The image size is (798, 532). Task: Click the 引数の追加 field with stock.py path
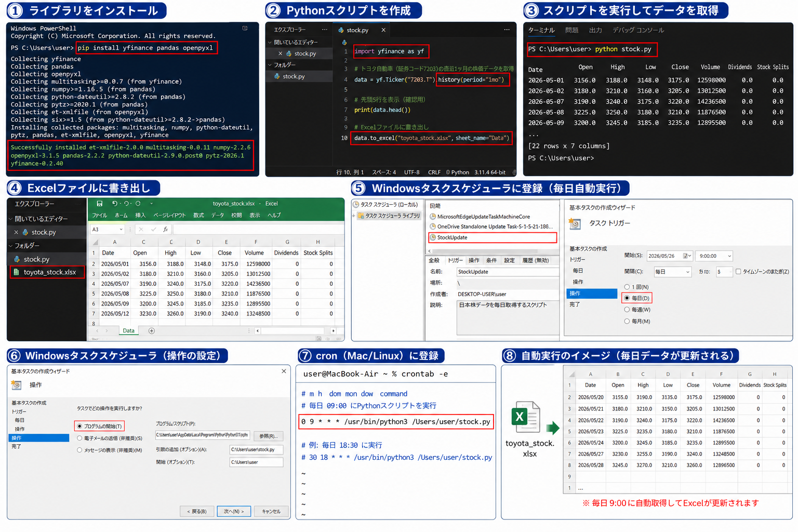coord(256,449)
